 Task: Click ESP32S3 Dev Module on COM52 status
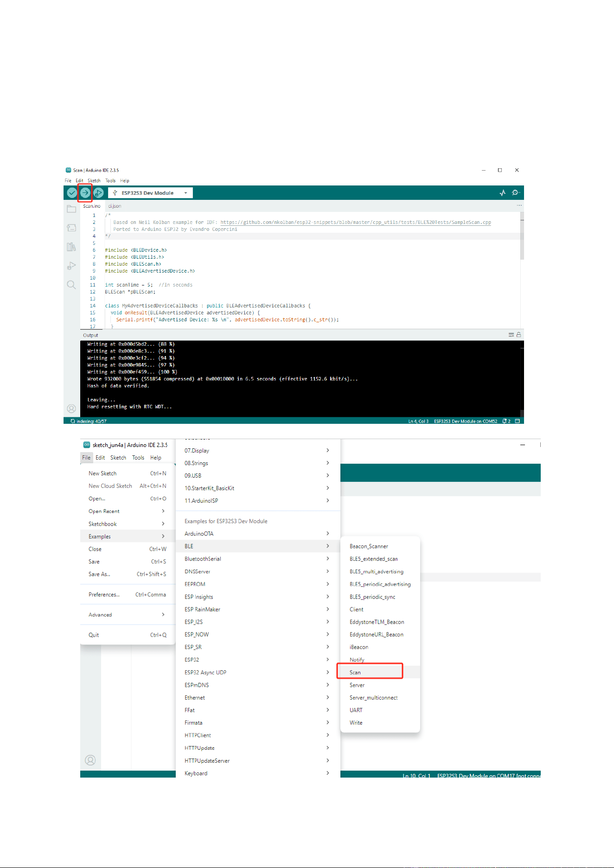click(x=466, y=421)
